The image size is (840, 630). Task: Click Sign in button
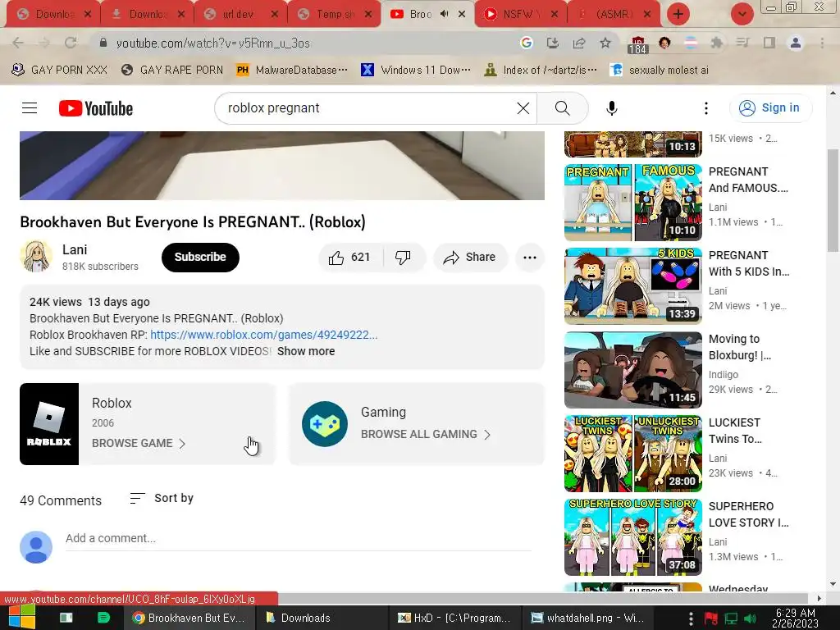click(x=770, y=107)
